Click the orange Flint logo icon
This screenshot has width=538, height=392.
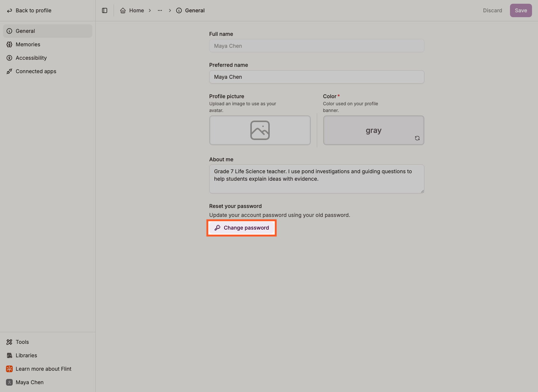coord(9,369)
